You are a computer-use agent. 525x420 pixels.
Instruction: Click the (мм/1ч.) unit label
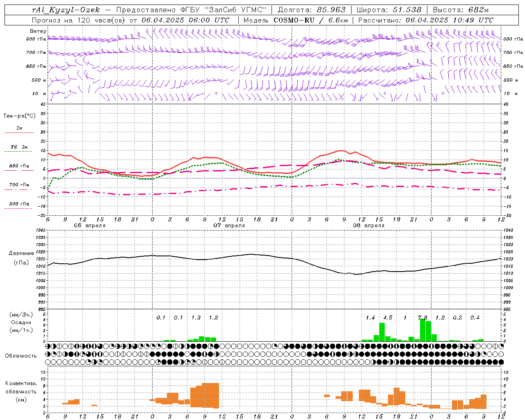[x=21, y=330]
